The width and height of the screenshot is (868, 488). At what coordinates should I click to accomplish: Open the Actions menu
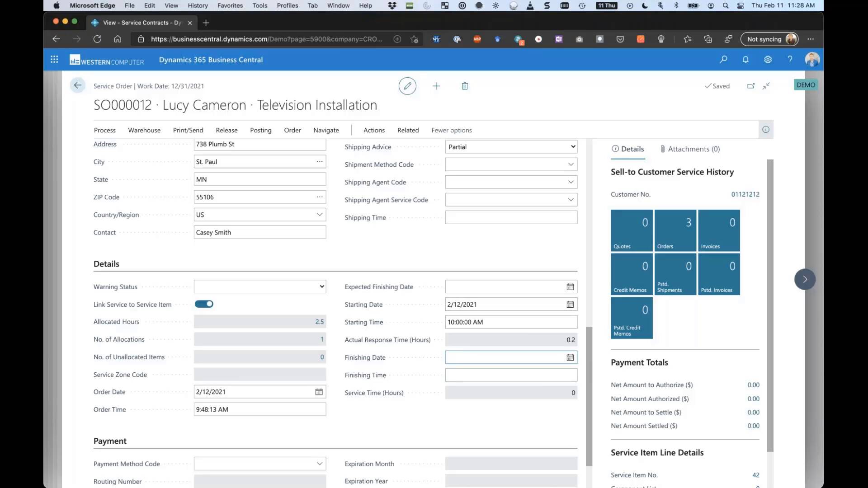[374, 130]
